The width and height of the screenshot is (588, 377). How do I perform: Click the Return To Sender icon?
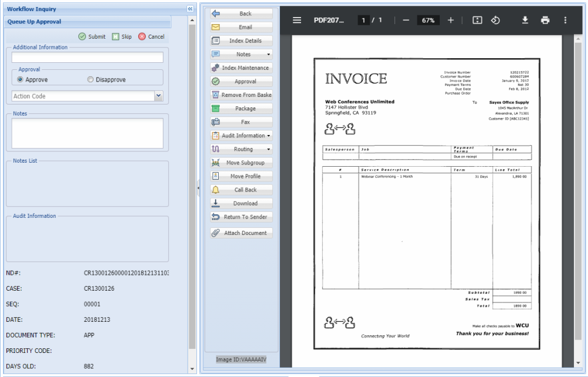tap(216, 217)
